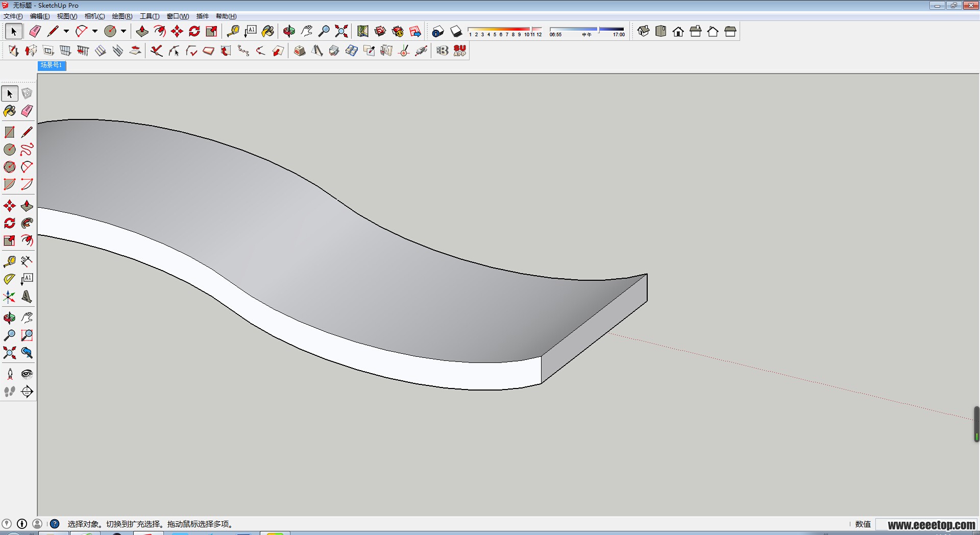Select the Zoom Extents icon in the top toolbar
This screenshot has height=535, width=980.
tap(341, 31)
